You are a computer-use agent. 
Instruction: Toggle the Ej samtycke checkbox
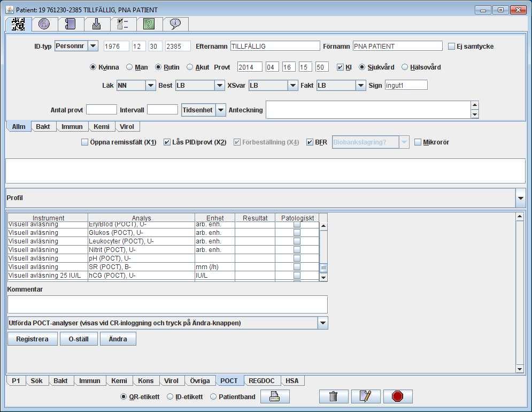tap(451, 46)
